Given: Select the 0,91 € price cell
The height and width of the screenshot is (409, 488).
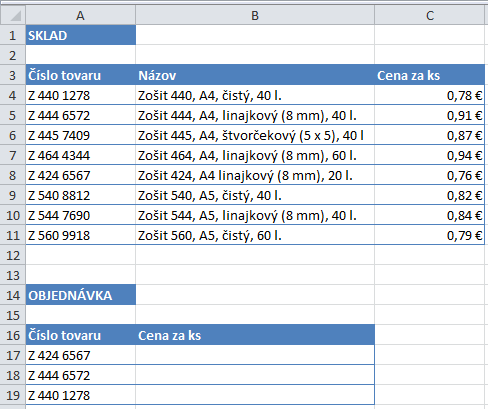Looking at the screenshot, I should pyautogui.click(x=430, y=115).
